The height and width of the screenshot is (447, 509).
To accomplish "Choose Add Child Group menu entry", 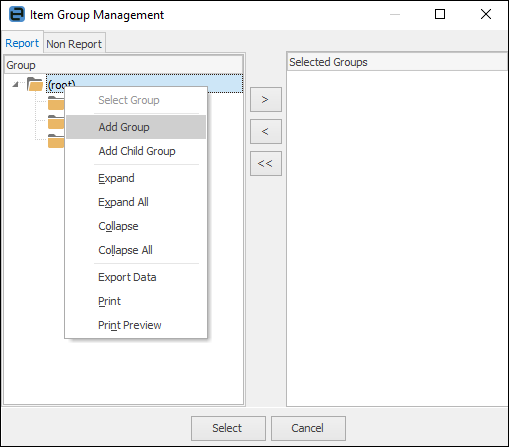I will 136,151.
